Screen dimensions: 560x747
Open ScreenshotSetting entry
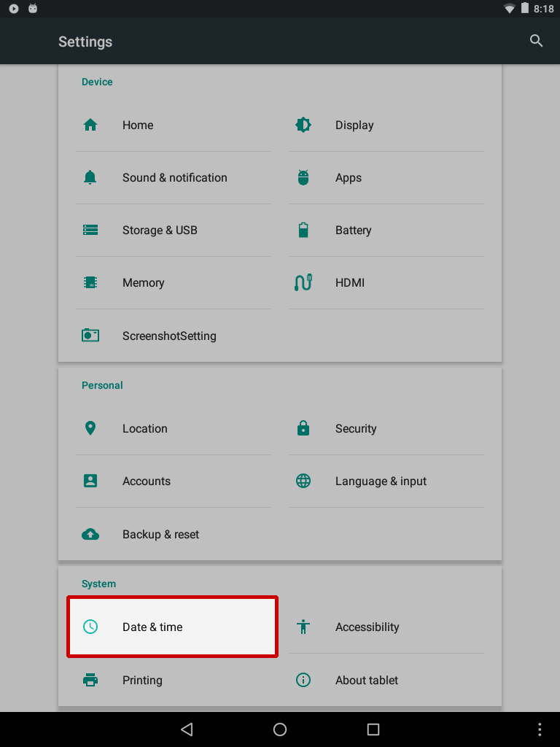pyautogui.click(x=174, y=336)
